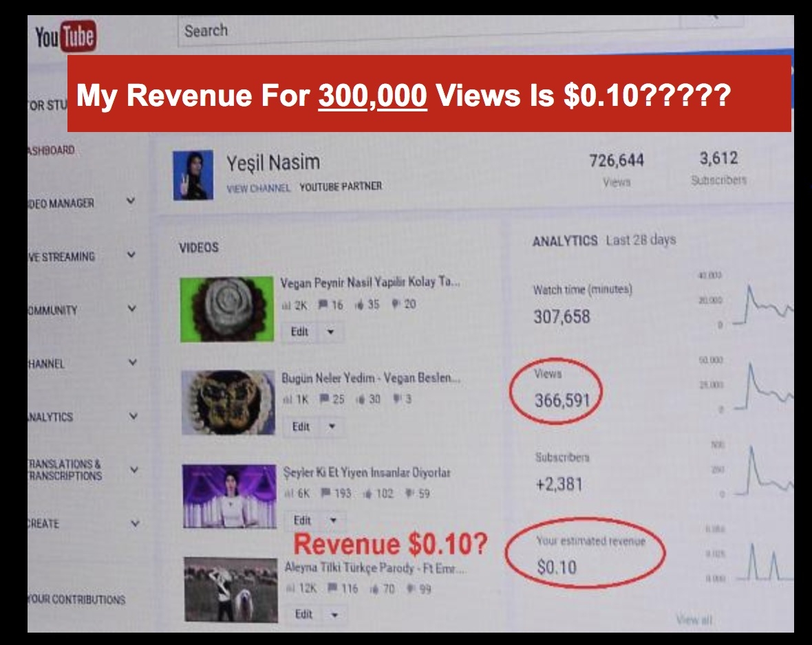This screenshot has height=645, width=812.
Task: Open Edit dropdown arrow for Bugün Neler Yedim
Action: point(332,426)
